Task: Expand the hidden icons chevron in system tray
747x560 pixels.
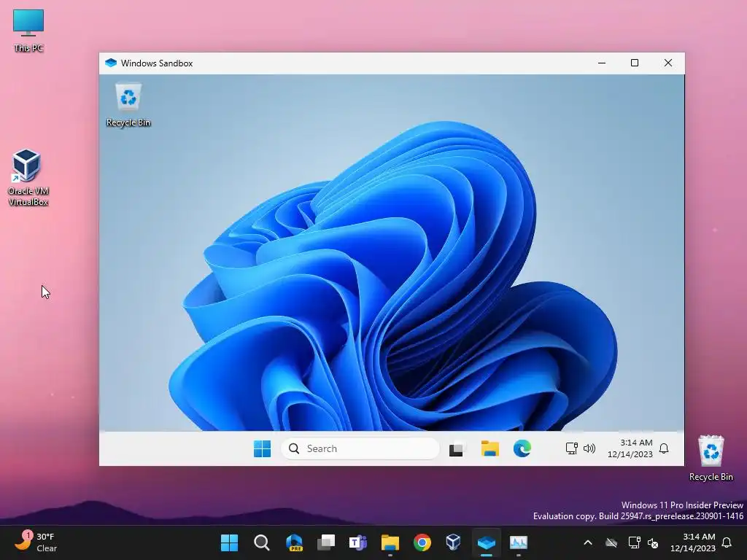Action: tap(588, 542)
